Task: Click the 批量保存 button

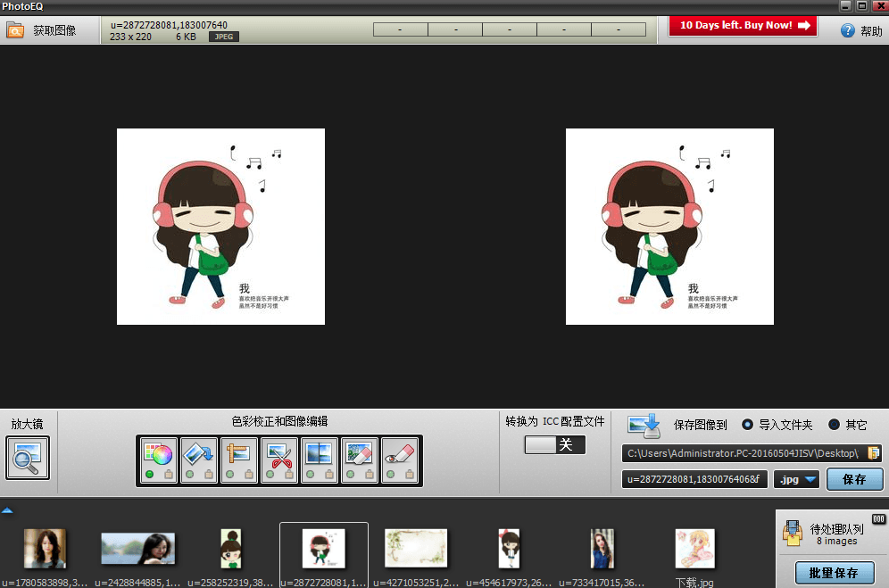Action: click(834, 573)
